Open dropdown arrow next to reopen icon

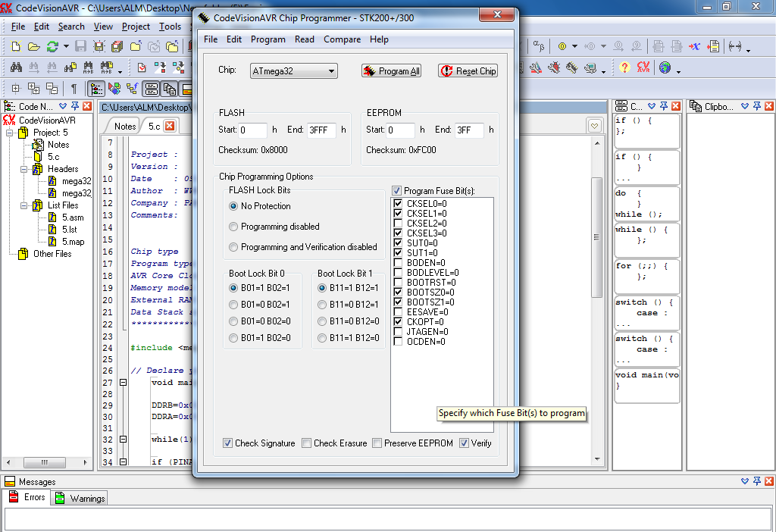[x=66, y=46]
